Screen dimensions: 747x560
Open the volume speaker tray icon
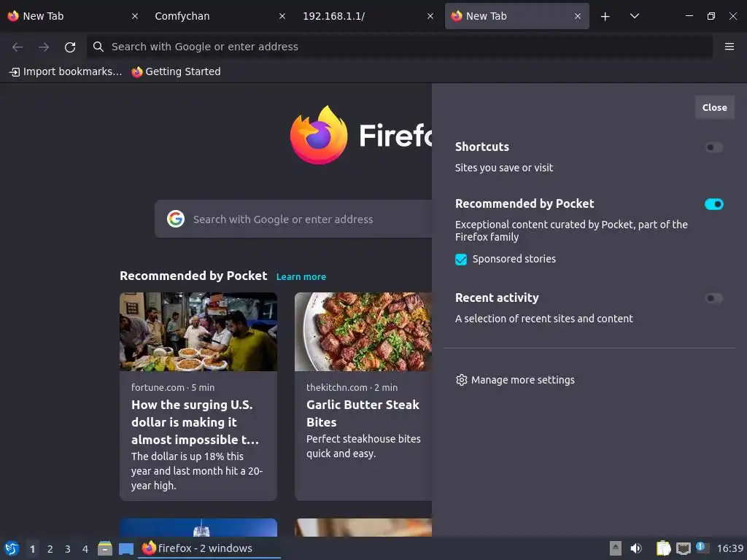pos(636,548)
